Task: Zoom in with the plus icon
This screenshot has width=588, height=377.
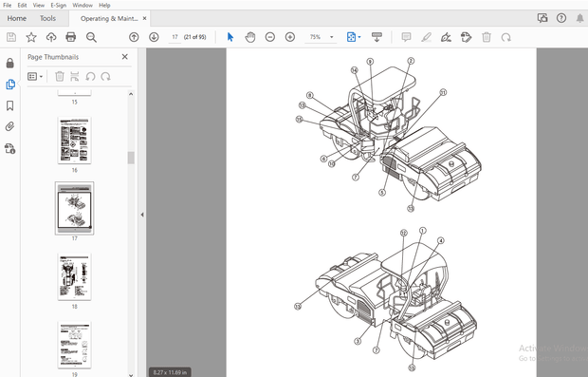Action: tap(290, 37)
